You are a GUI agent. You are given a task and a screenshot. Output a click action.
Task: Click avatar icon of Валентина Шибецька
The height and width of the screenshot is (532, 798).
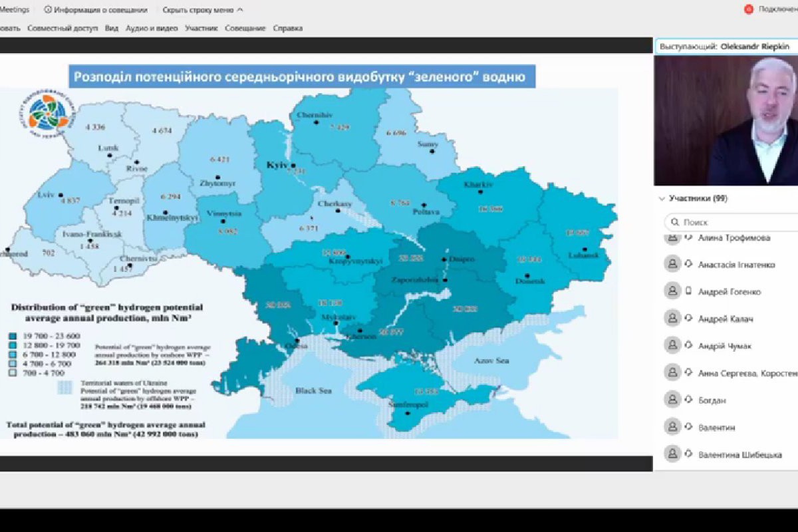[672, 454]
